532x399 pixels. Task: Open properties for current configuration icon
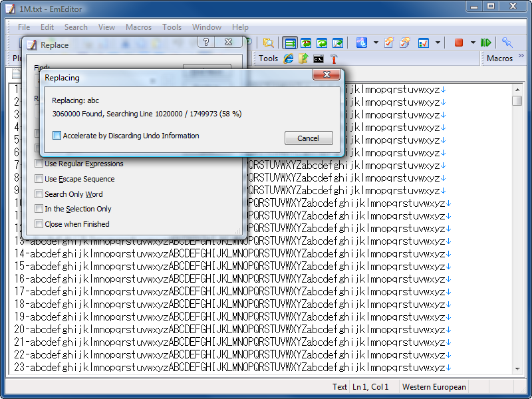(389, 43)
